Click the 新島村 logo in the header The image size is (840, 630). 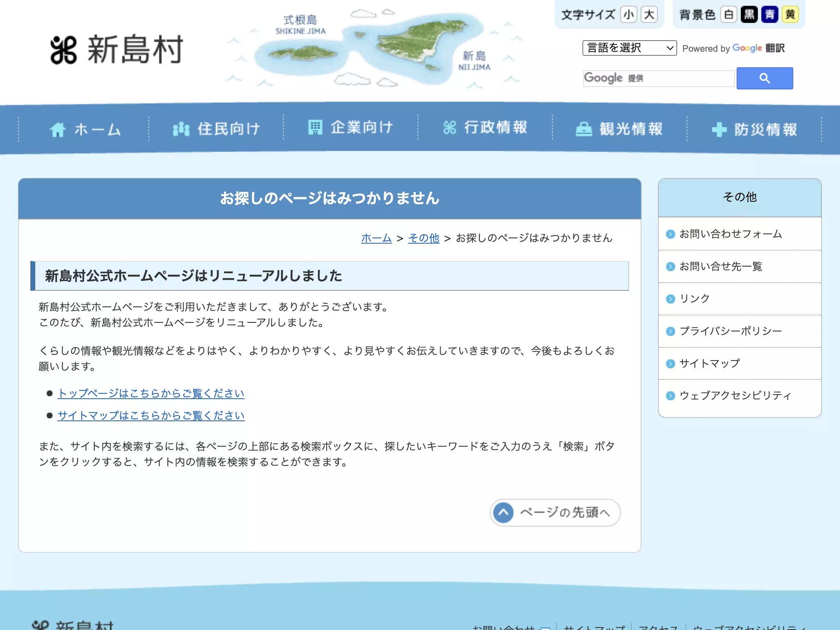(x=116, y=50)
